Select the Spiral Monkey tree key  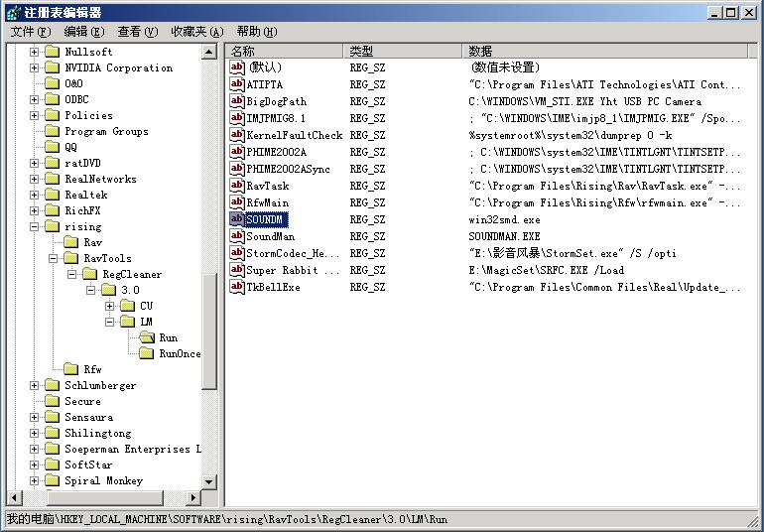click(104, 480)
